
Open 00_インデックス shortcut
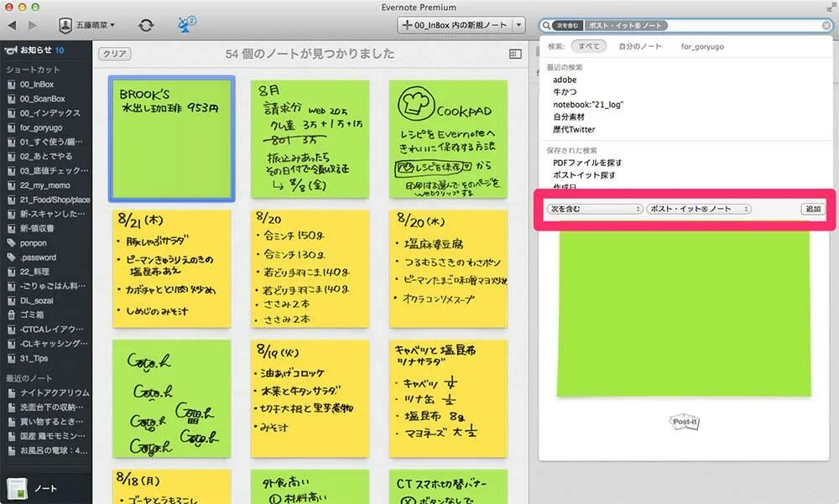point(50,113)
